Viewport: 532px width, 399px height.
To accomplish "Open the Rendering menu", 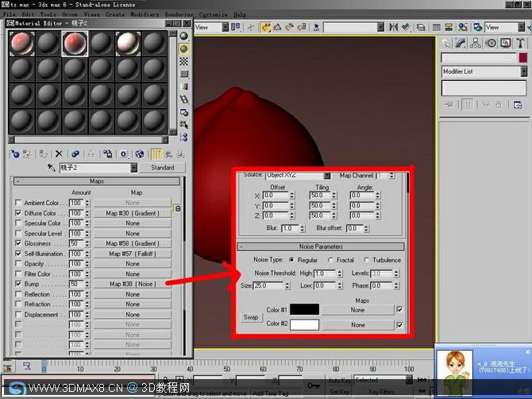I will point(179,14).
